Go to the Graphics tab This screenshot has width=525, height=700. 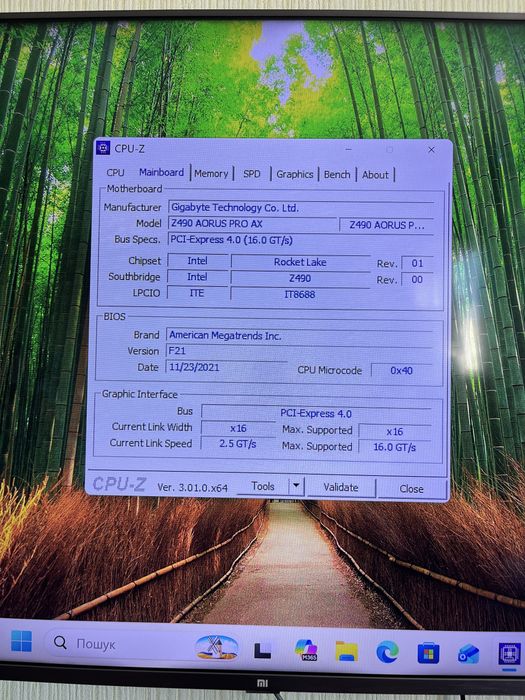coord(295,174)
